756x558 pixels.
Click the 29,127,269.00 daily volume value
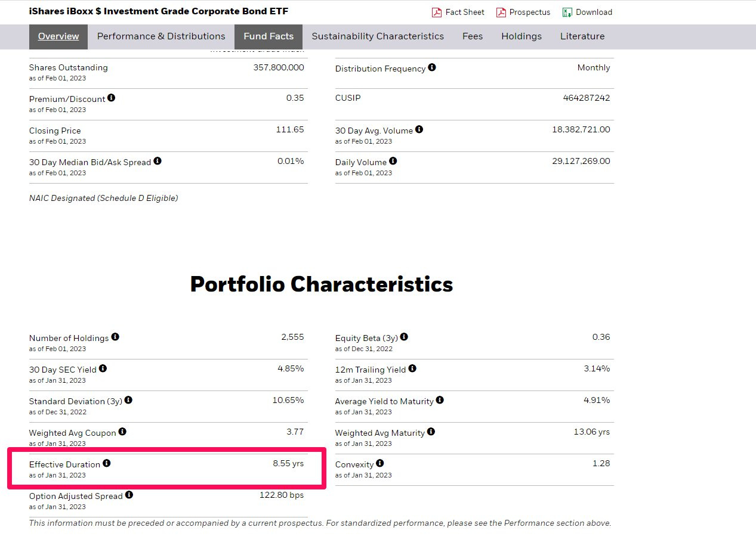pyautogui.click(x=581, y=161)
